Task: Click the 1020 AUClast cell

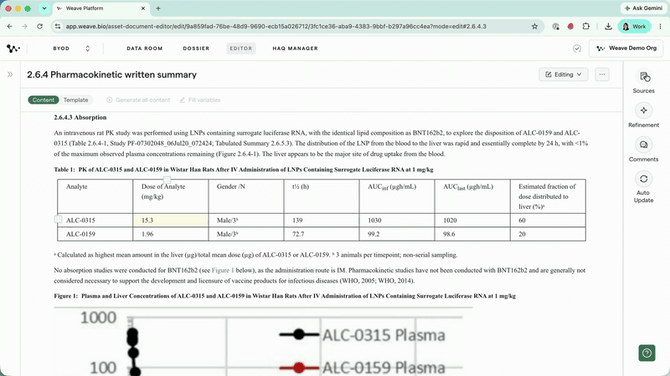Action: click(472, 220)
